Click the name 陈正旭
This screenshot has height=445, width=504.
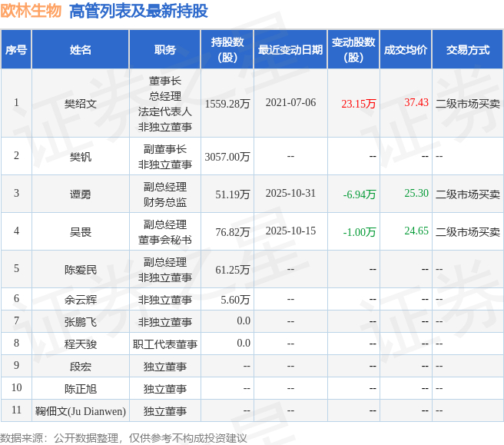click(81, 389)
